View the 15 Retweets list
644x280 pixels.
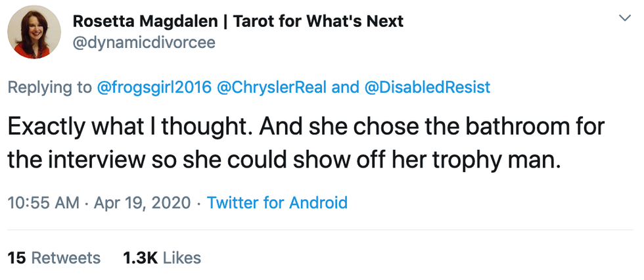point(54,258)
